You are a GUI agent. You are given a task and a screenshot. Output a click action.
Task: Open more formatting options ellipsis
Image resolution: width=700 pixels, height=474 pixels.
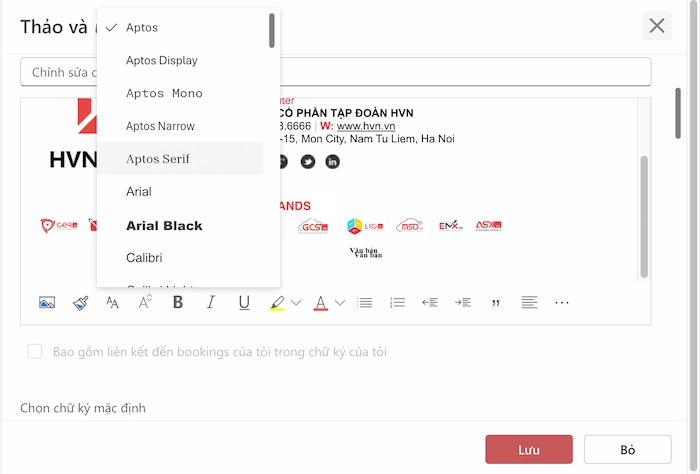click(562, 303)
